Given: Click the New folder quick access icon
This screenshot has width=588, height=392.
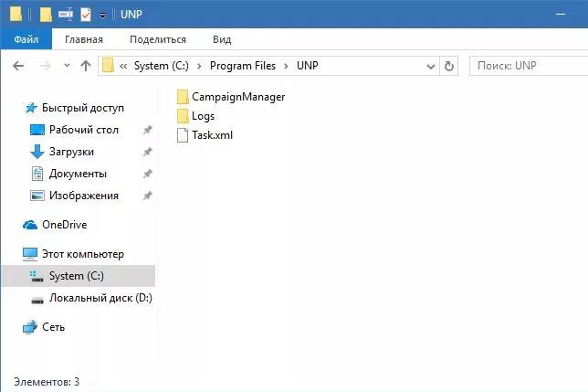Looking at the screenshot, I should [x=46, y=15].
